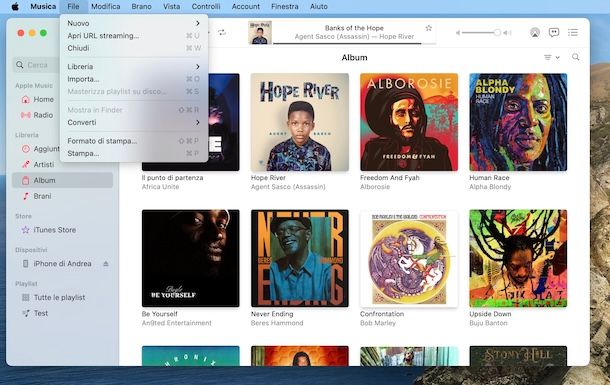Click the now playing album thumbnail
Screen dimensions: 610x385
[260, 33]
